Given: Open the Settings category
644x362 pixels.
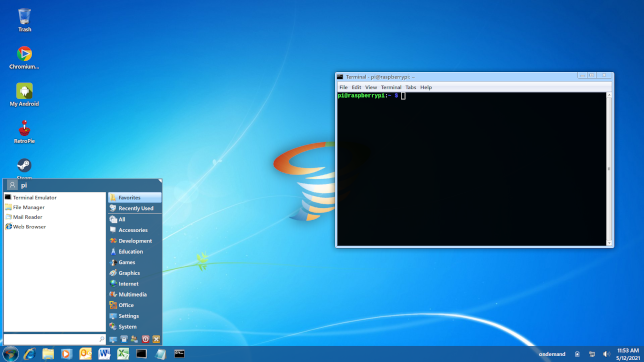Looking at the screenshot, I should click(135, 316).
